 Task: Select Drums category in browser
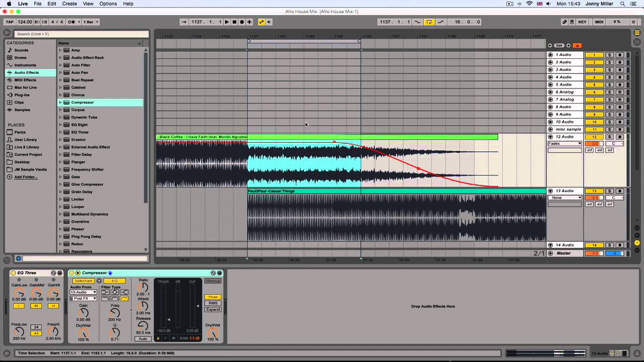pos(20,58)
